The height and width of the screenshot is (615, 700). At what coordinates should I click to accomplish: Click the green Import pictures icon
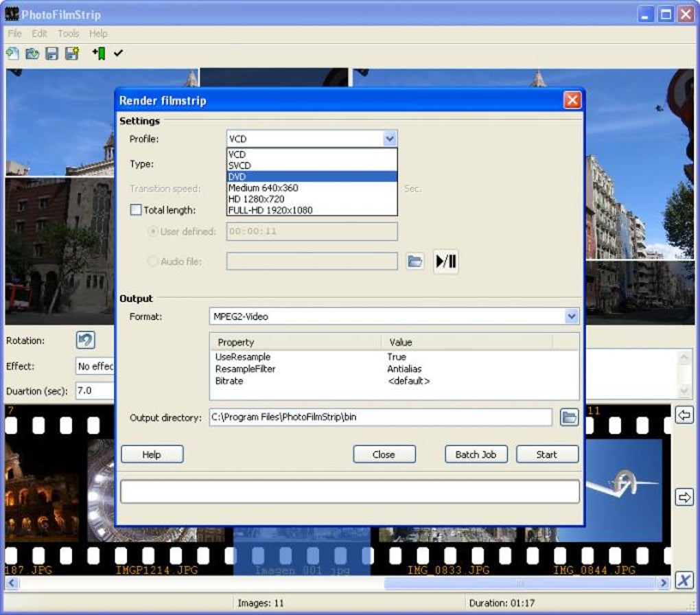point(99,54)
